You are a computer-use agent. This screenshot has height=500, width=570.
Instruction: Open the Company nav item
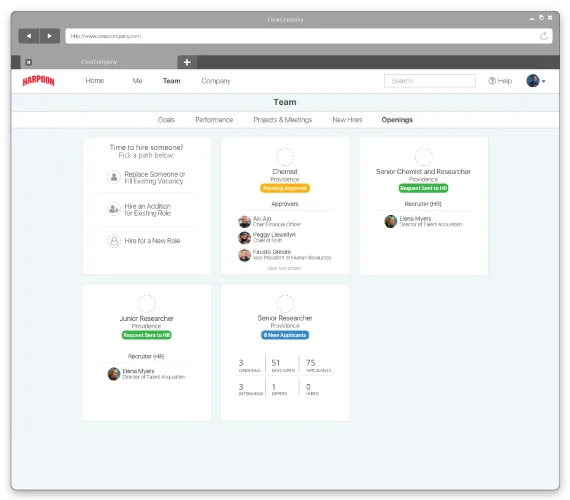tap(216, 81)
